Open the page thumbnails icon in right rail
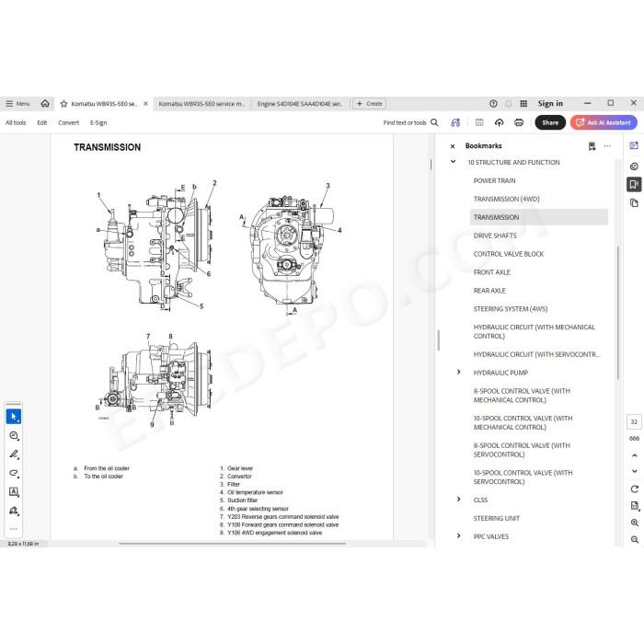 pyautogui.click(x=634, y=203)
